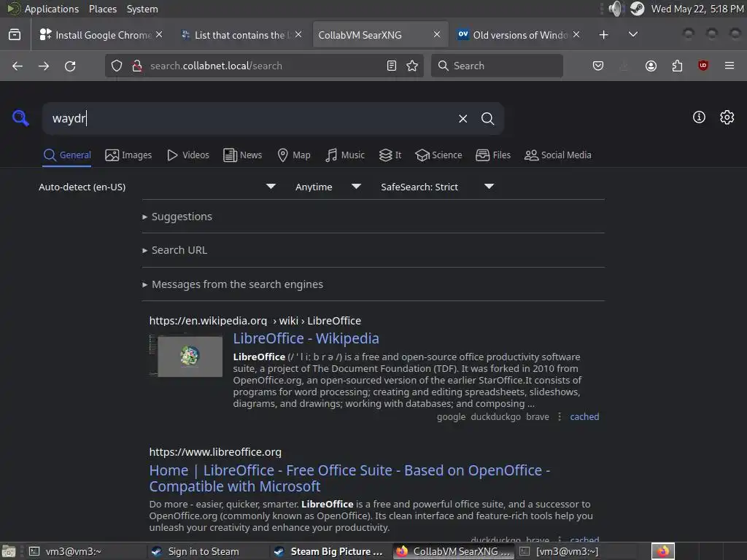Open the cached link for Wikipedia result
The width and height of the screenshot is (747, 560).
coord(584,416)
